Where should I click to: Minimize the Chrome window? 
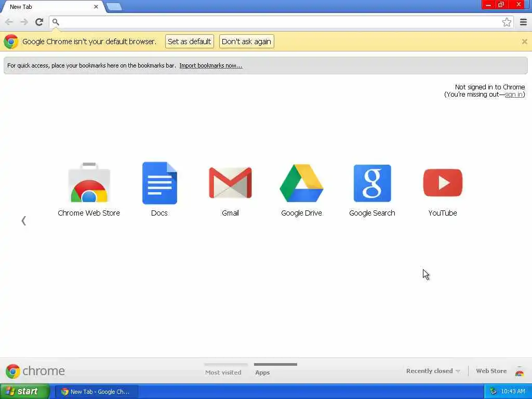(488, 4)
